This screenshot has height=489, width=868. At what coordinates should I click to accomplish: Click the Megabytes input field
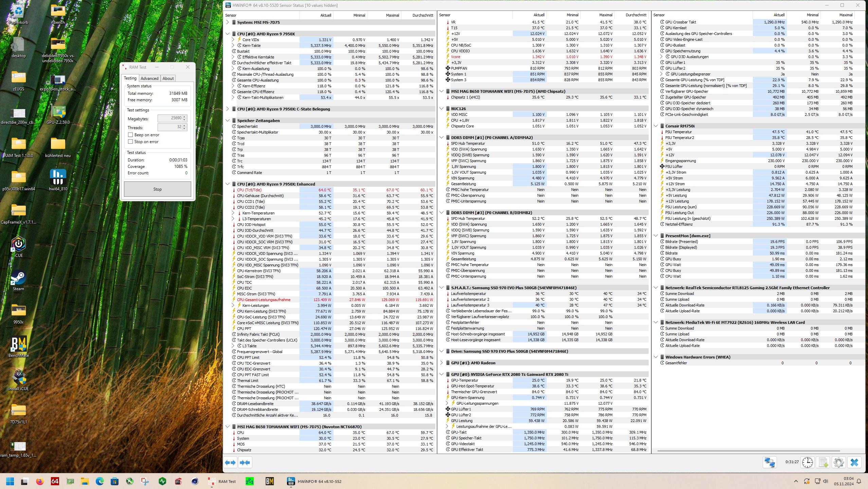170,118
